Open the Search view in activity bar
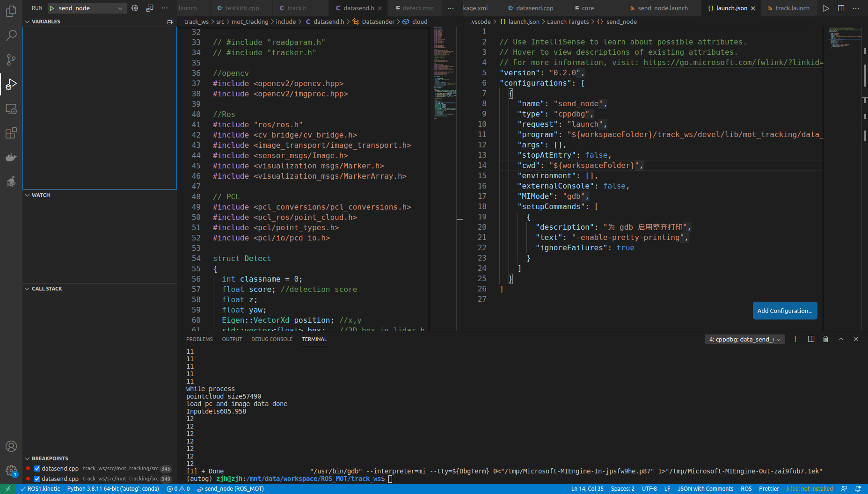Screen dimensions: 868x494 (x=11, y=35)
